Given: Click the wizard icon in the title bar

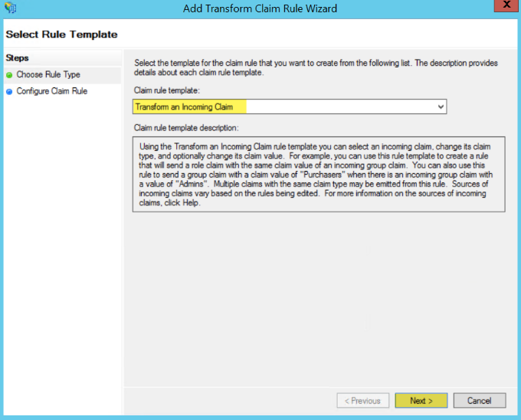Looking at the screenshot, I should [x=10, y=8].
